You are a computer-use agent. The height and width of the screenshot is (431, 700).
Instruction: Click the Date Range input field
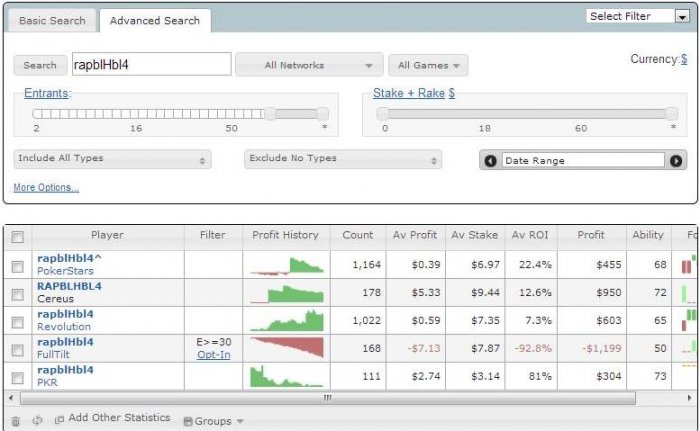tap(583, 160)
